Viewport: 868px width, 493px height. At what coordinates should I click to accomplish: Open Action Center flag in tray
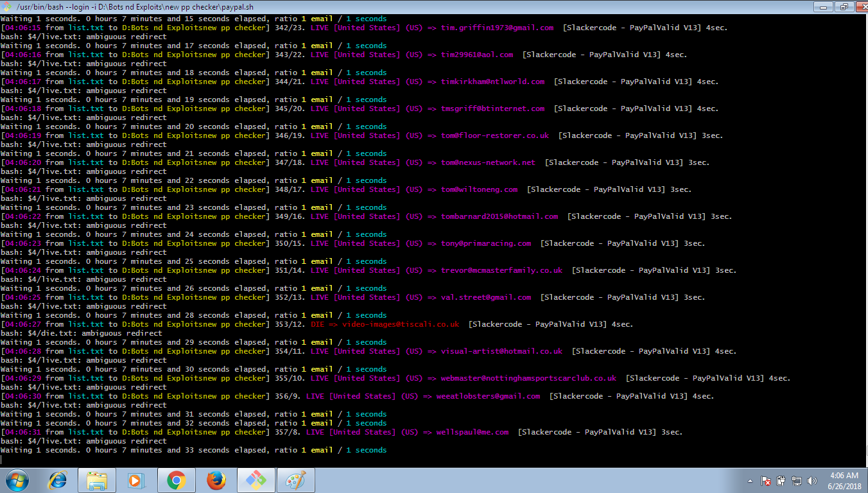(766, 481)
